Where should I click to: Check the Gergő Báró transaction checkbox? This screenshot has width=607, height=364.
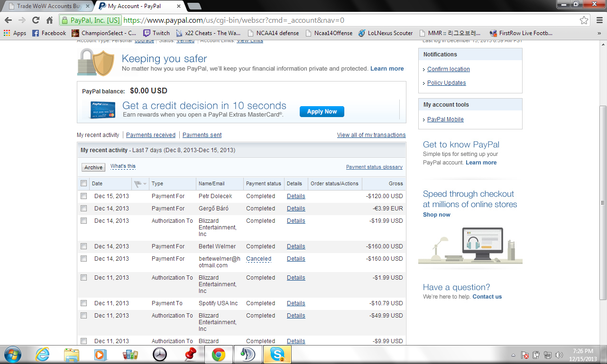pos(84,208)
